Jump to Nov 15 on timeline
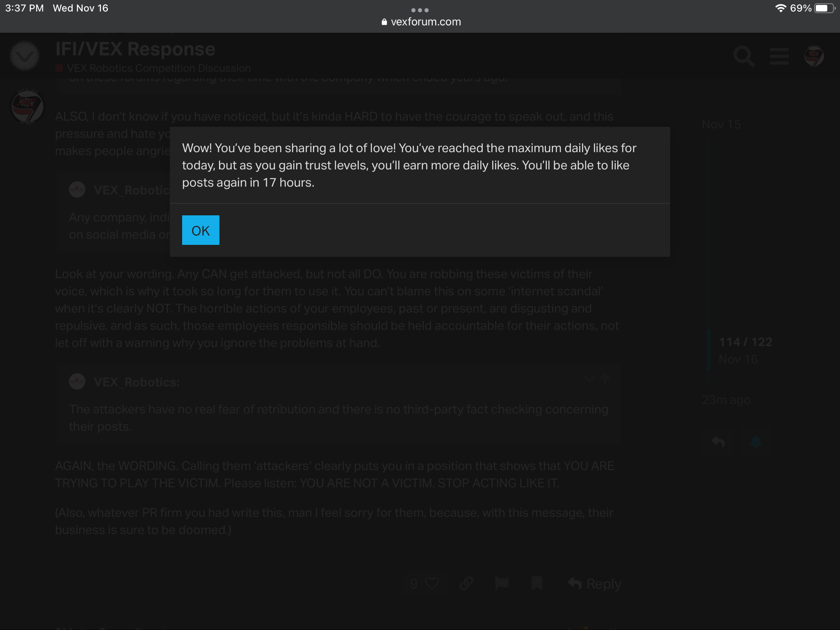The image size is (840, 630). coord(721,124)
